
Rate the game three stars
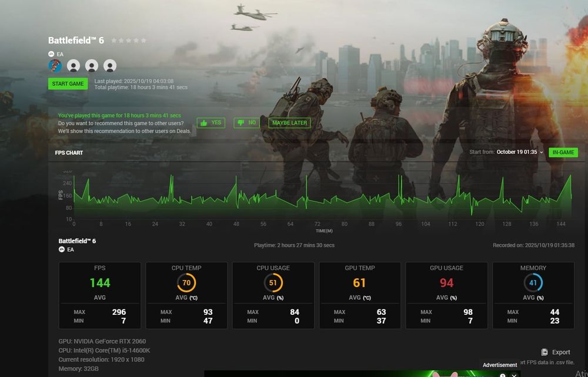coord(129,41)
